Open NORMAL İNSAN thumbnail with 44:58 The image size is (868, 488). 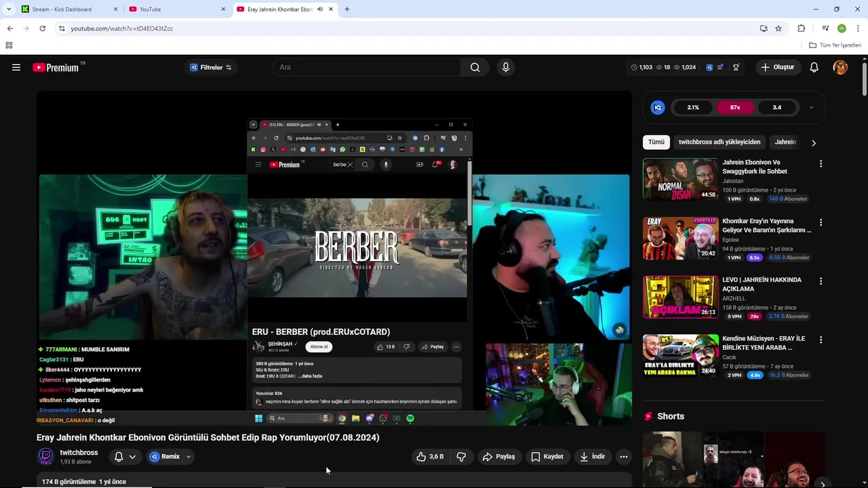[x=680, y=180]
